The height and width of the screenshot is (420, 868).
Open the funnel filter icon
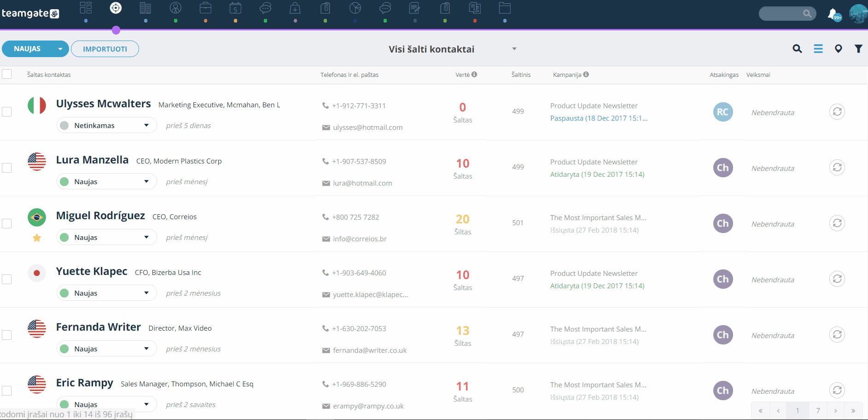pos(858,49)
